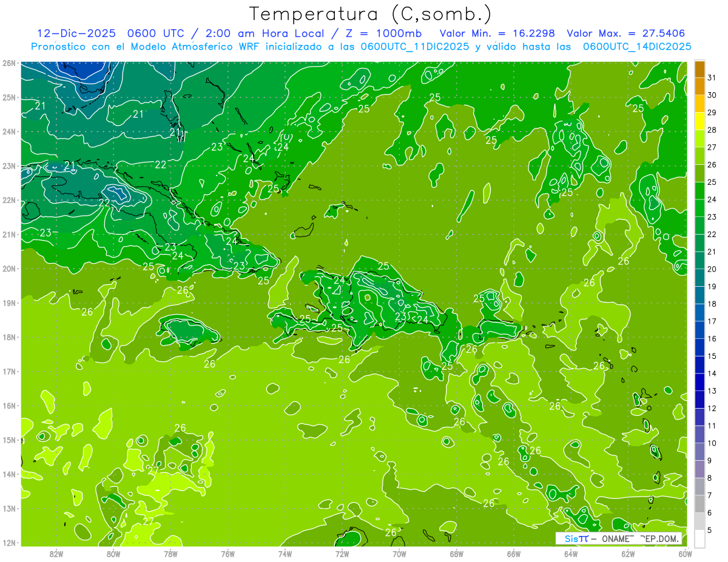The height and width of the screenshot is (562, 728).
Task: Click the latitude label "26N"
Action: [9, 63]
